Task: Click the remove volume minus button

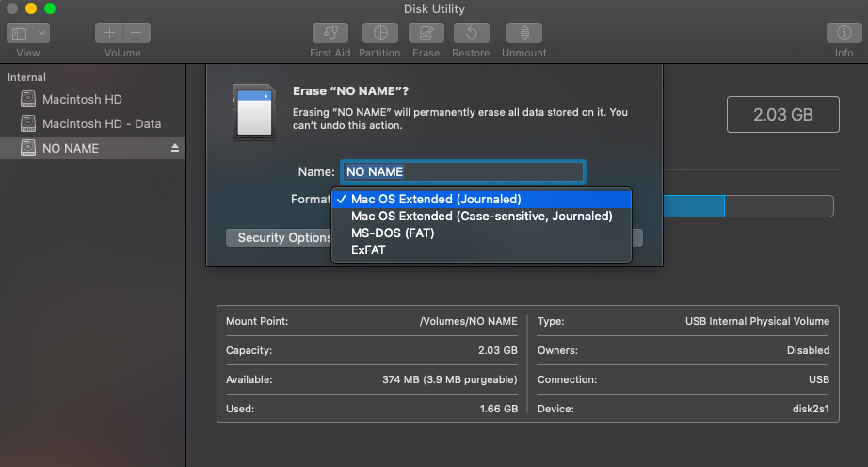Action: (x=137, y=33)
